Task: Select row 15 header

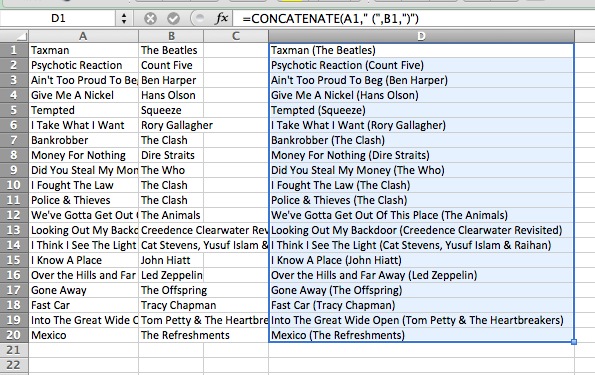Action: pyautogui.click(x=14, y=260)
